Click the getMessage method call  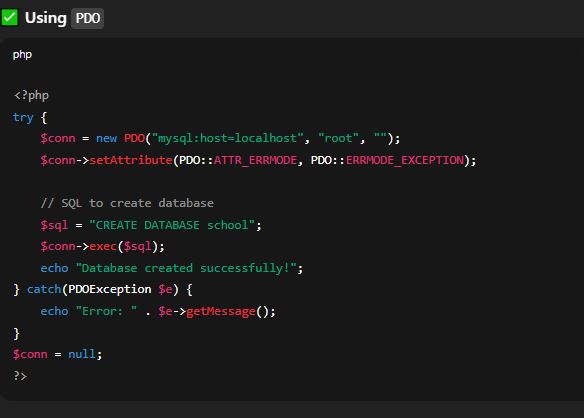(221, 311)
